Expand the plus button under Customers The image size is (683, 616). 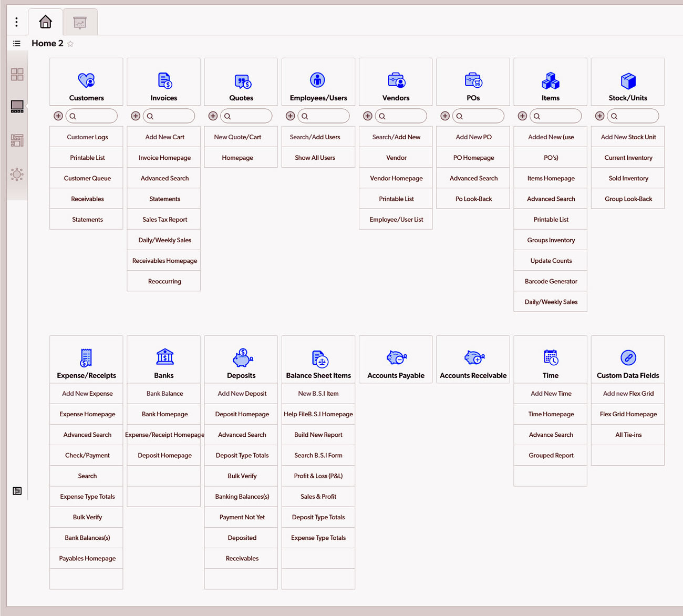(x=58, y=116)
